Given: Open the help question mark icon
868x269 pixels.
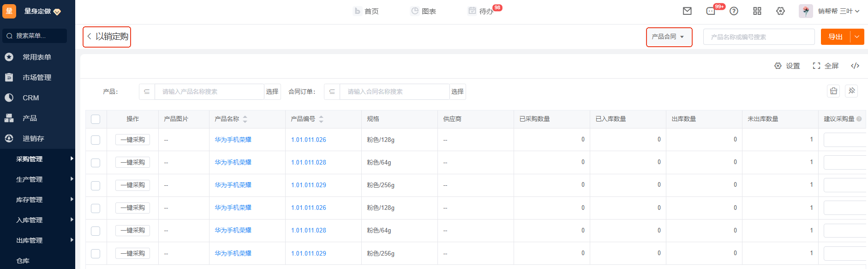Looking at the screenshot, I should [x=734, y=11].
